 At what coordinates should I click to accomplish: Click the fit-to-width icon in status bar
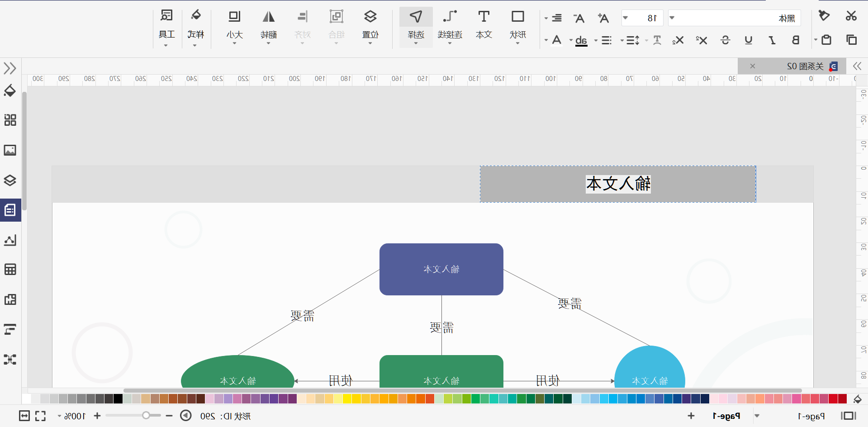click(x=24, y=416)
